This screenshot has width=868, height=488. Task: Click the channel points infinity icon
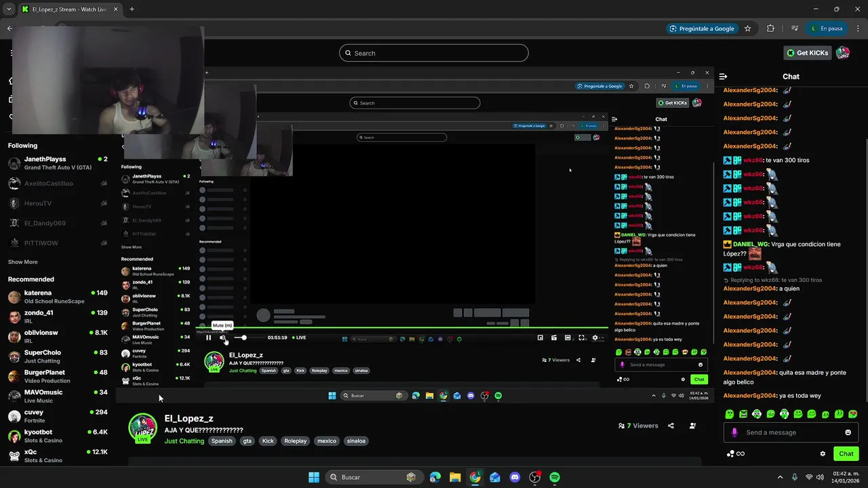(736, 453)
